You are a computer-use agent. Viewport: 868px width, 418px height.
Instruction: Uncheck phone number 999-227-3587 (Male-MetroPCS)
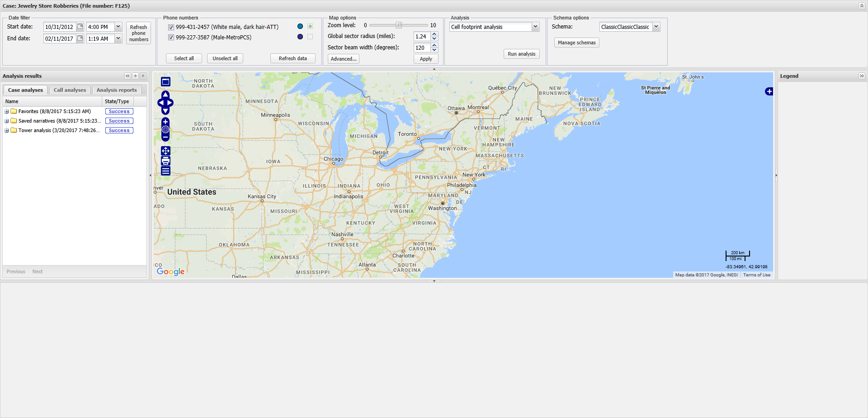171,38
